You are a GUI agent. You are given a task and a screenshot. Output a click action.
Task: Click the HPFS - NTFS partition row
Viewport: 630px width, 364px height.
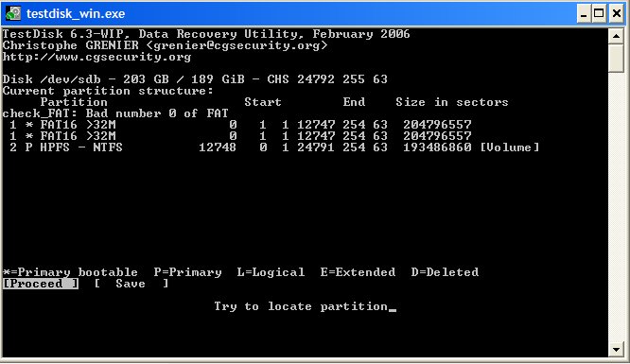click(x=274, y=147)
